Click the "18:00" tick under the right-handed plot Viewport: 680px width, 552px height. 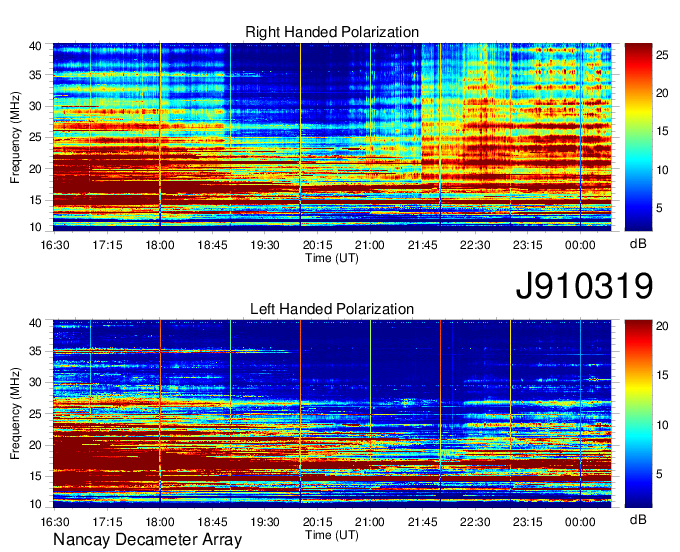(160, 245)
